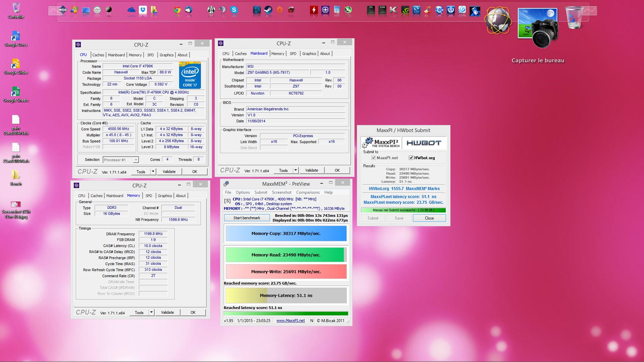Open NVIDIA dock icon
This screenshot has height=362, width=644.
(x=405, y=10)
